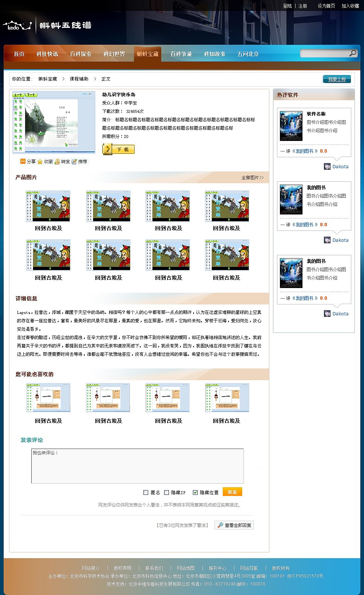
Task: Open the 网站导航 footer link
Action: click(249, 568)
